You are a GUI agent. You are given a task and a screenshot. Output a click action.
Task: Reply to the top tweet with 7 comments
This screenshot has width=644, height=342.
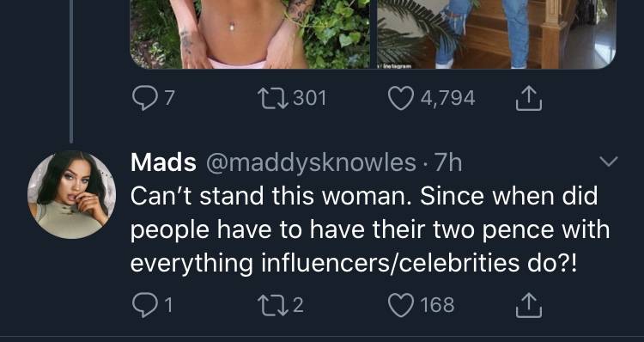(143, 99)
